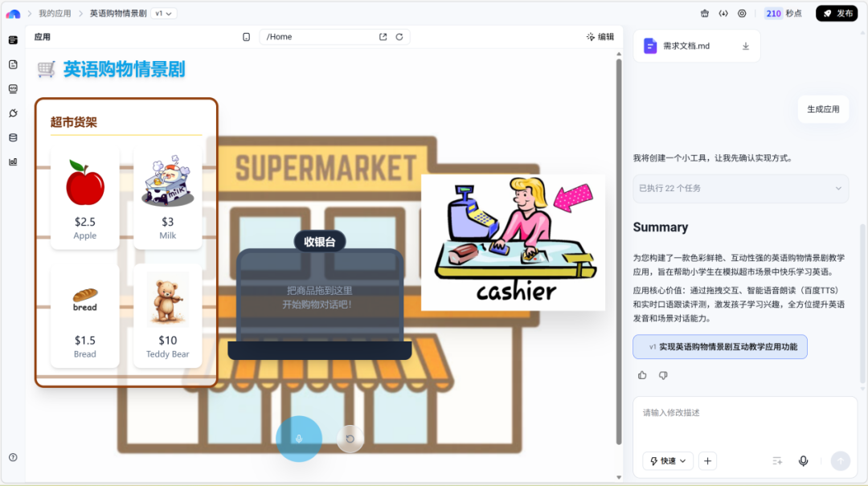Screen dimensions: 868x486
Task: Open 实现英语购物情景剧互动教学应用功能 link
Action: tap(720, 347)
